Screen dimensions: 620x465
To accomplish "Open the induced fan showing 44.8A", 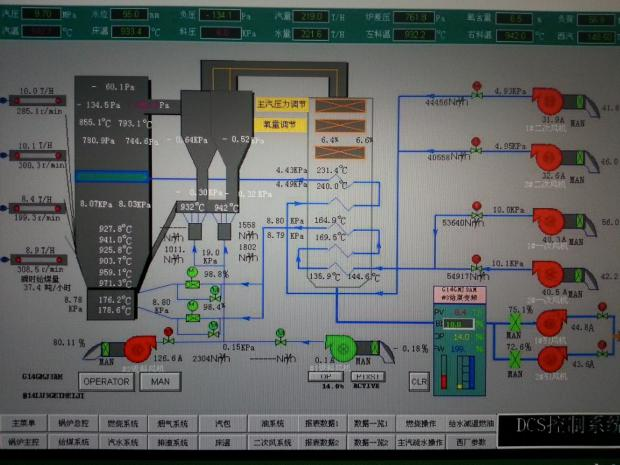I will coord(551,323).
